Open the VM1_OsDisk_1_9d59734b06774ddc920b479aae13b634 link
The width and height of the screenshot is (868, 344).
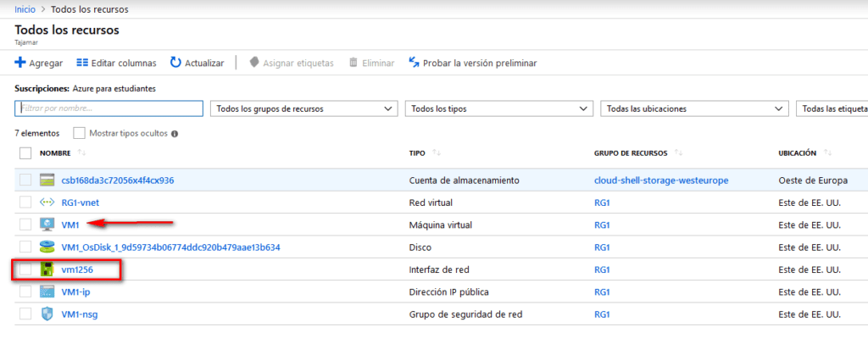point(170,247)
